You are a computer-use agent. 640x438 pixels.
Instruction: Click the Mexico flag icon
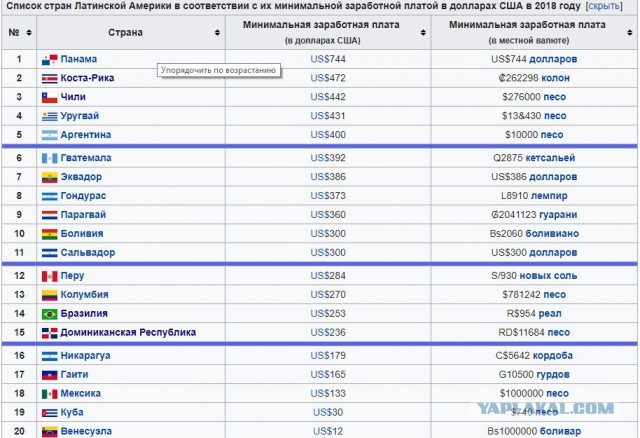pyautogui.click(x=49, y=394)
